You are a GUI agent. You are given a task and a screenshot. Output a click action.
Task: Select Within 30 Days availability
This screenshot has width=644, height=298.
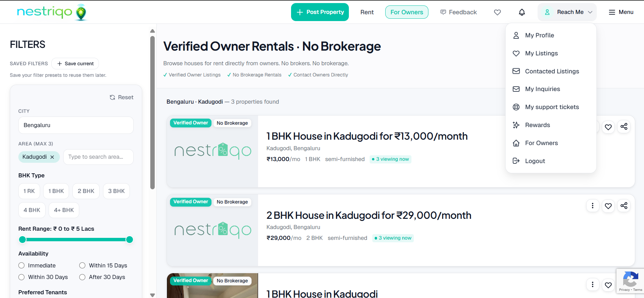(22, 277)
